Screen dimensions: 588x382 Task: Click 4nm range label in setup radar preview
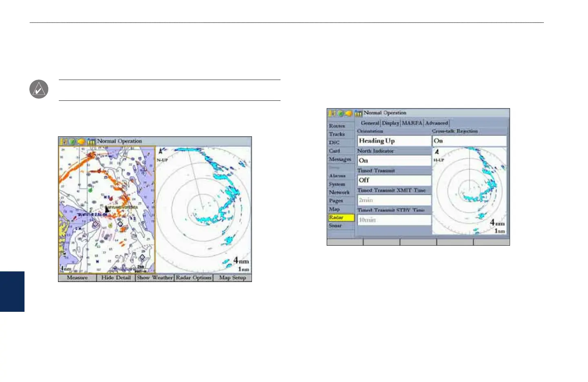pos(497,223)
